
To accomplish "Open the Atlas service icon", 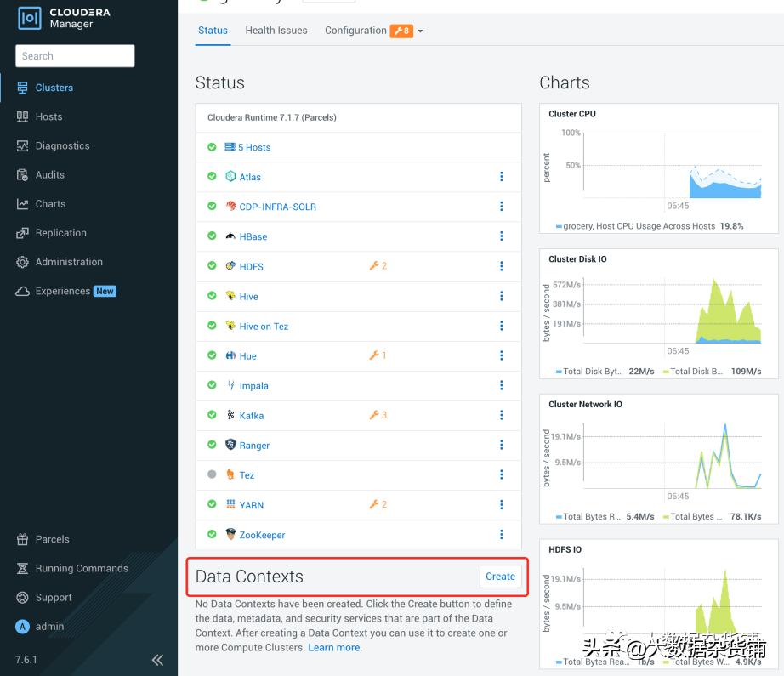I will point(230,177).
